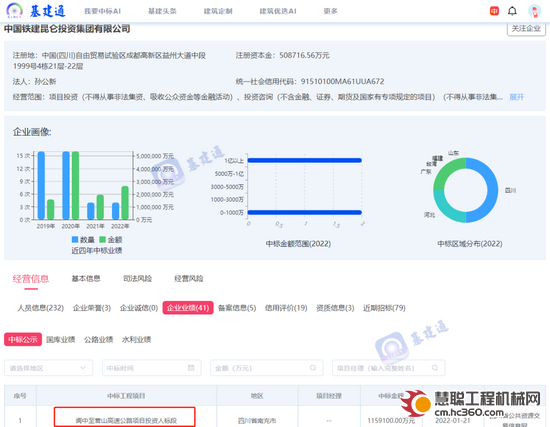Click the 金额 (万元) input field
Image resolution: width=550 pixels, height=427 pixels.
[267, 368]
